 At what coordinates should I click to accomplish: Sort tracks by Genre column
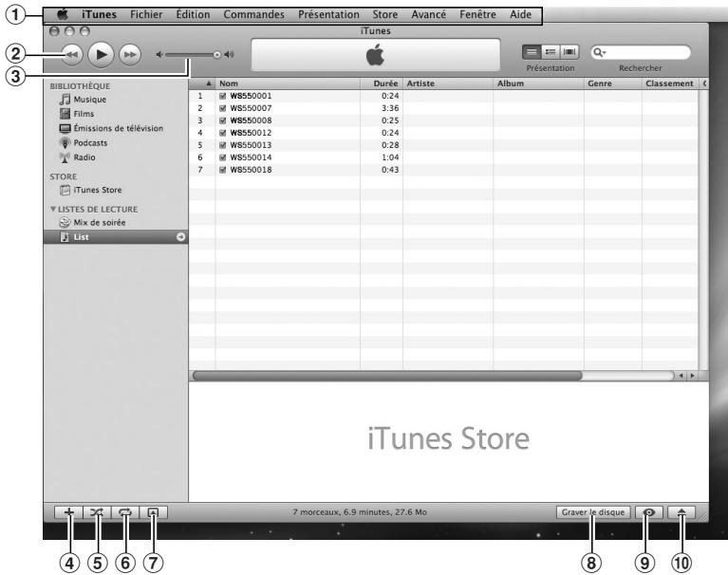(613, 83)
